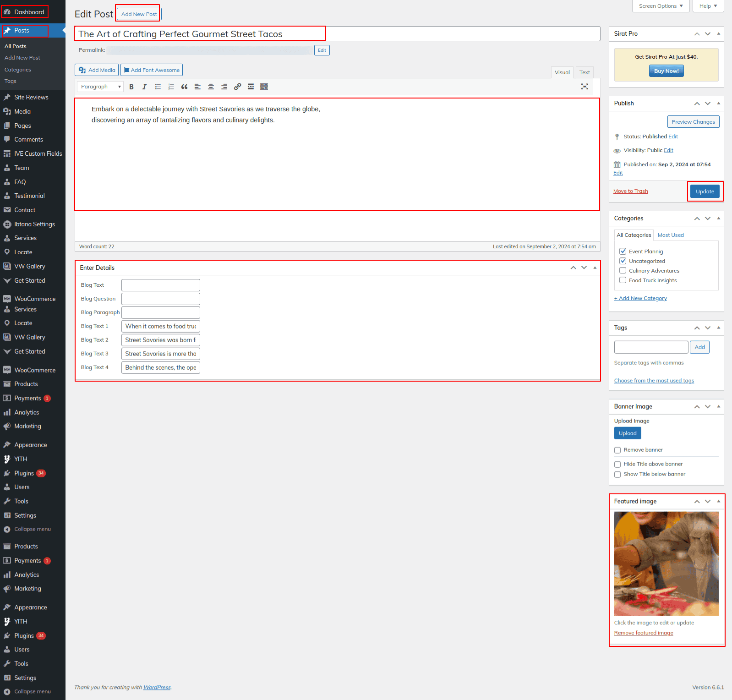
Task: Check the Culinary Adventures category
Action: click(x=623, y=271)
